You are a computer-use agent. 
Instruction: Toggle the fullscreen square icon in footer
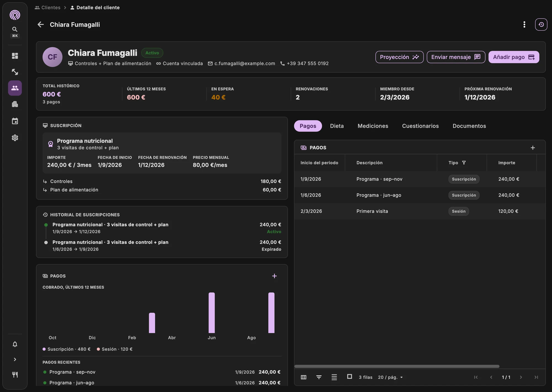[349, 377]
